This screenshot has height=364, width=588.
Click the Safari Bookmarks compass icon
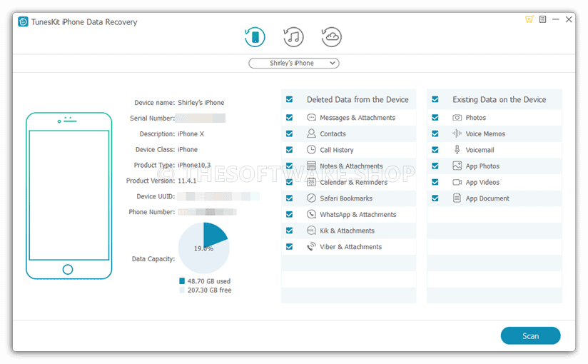pyautogui.click(x=311, y=198)
